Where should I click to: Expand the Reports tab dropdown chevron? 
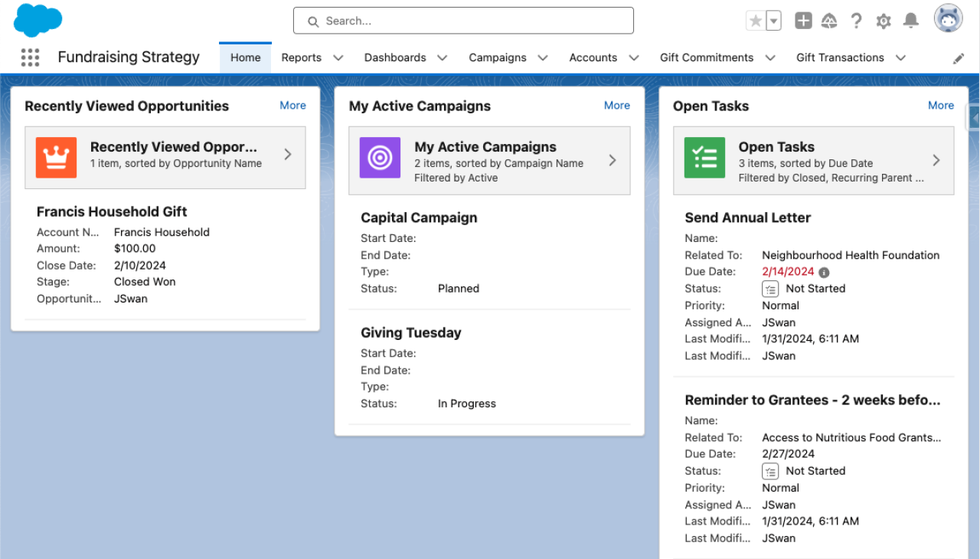click(338, 58)
